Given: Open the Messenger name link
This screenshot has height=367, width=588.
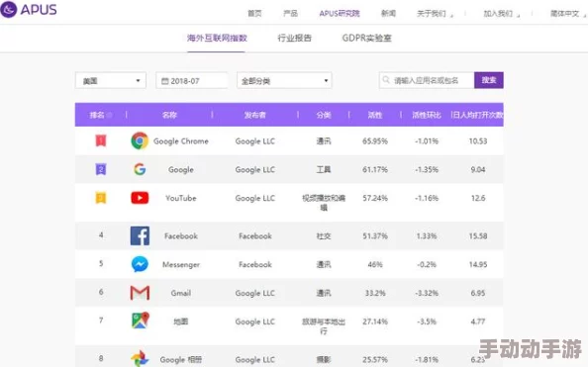Looking at the screenshot, I should tap(181, 265).
